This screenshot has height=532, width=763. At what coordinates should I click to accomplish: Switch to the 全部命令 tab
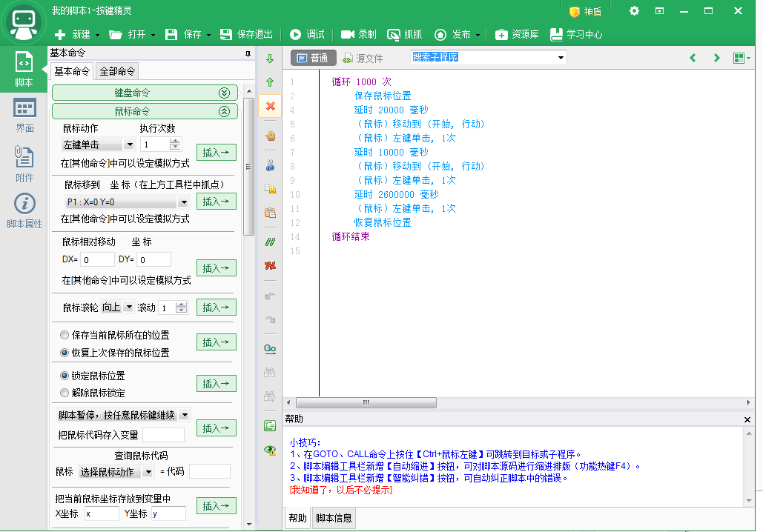click(x=117, y=71)
